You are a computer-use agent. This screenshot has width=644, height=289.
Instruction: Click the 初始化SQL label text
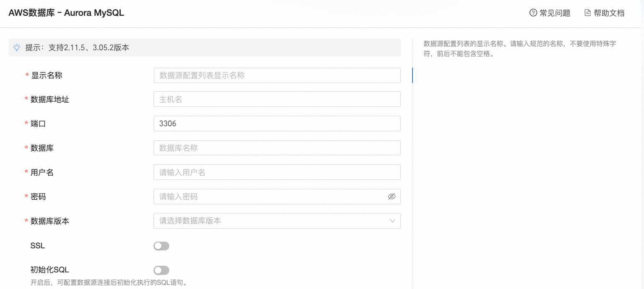(x=50, y=269)
